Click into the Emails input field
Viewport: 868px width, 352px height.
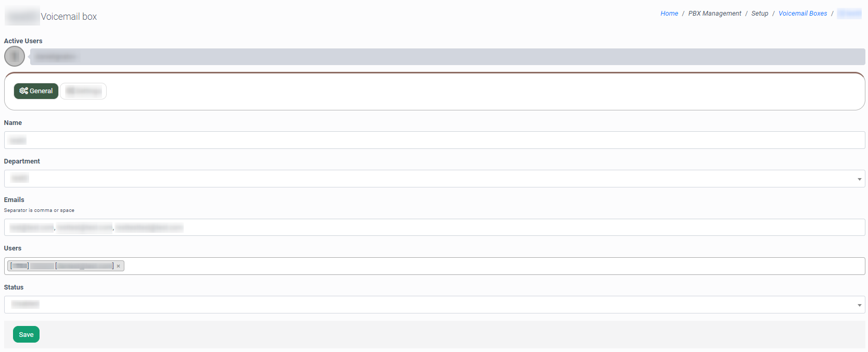[434, 228]
